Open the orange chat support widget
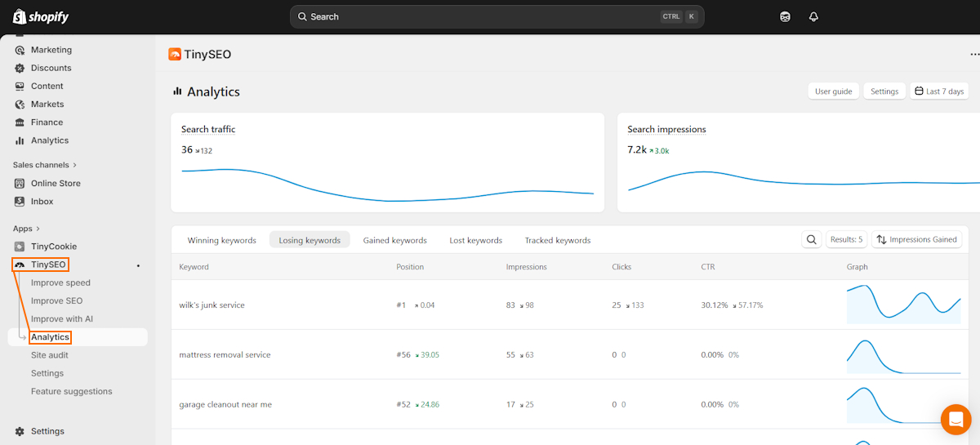Viewport: 980px width, 445px height. tap(955, 420)
